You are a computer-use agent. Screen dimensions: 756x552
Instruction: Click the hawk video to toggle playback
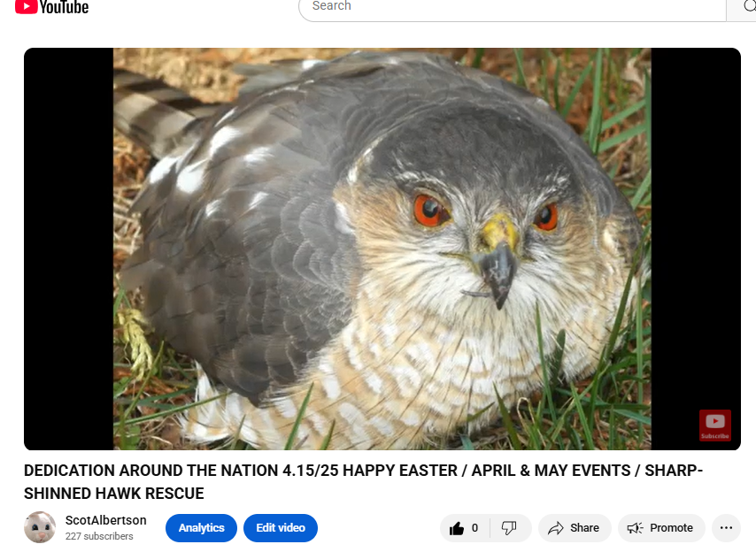point(382,249)
